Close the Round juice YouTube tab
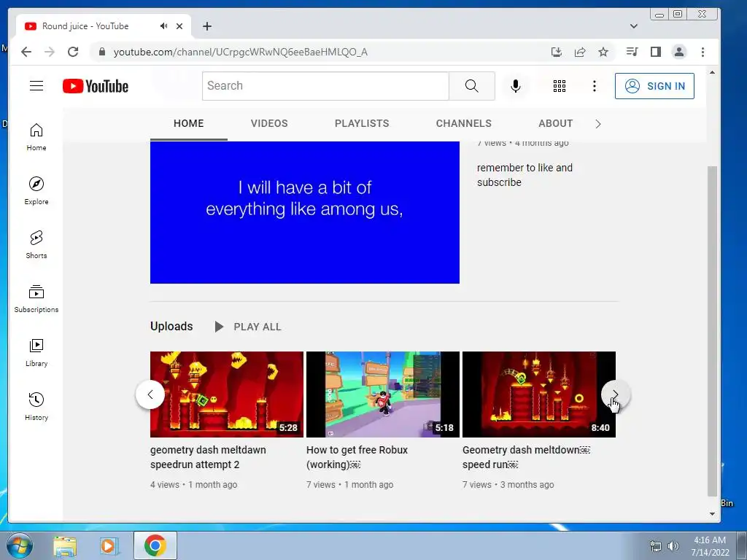 click(179, 26)
